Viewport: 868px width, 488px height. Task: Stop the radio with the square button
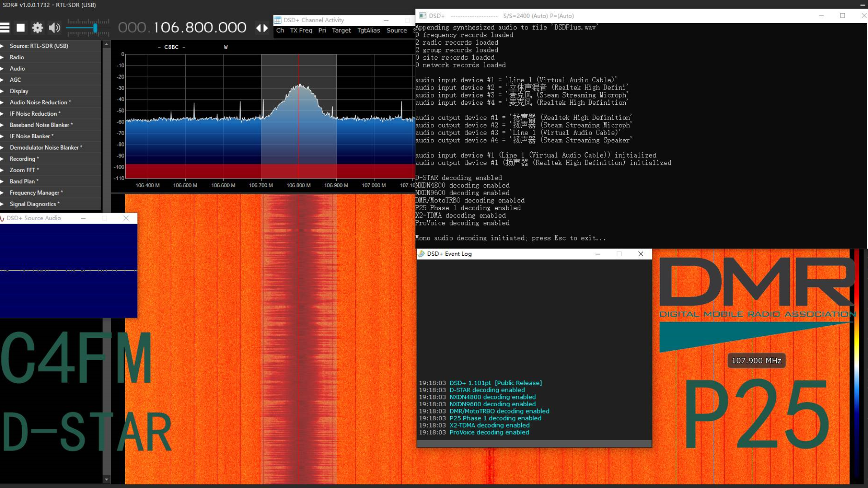pos(21,28)
